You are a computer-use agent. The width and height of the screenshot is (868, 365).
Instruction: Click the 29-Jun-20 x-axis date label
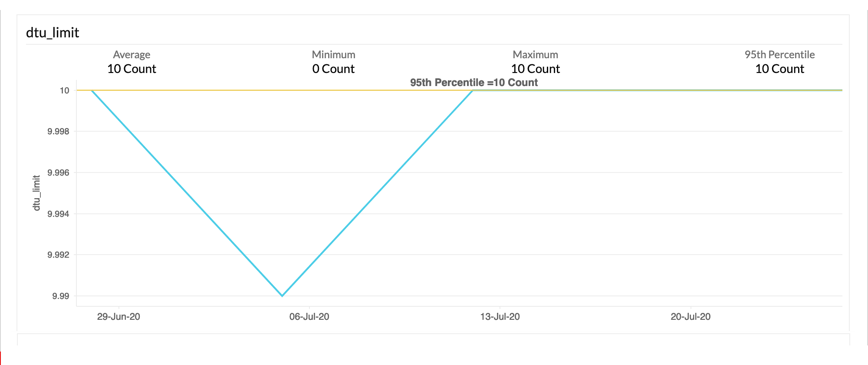click(118, 317)
